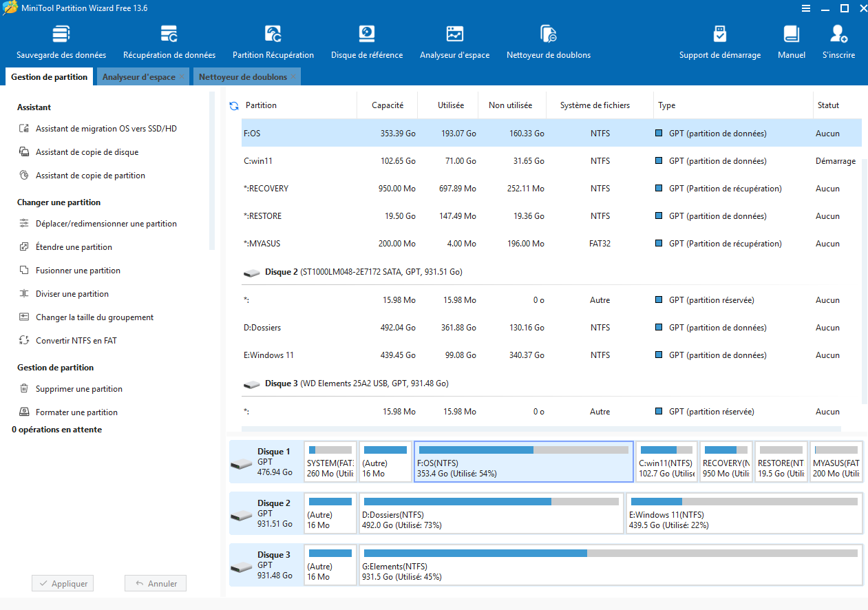Click Formater une partition option
Image resolution: width=868 pixels, height=610 pixels.
[x=76, y=412]
